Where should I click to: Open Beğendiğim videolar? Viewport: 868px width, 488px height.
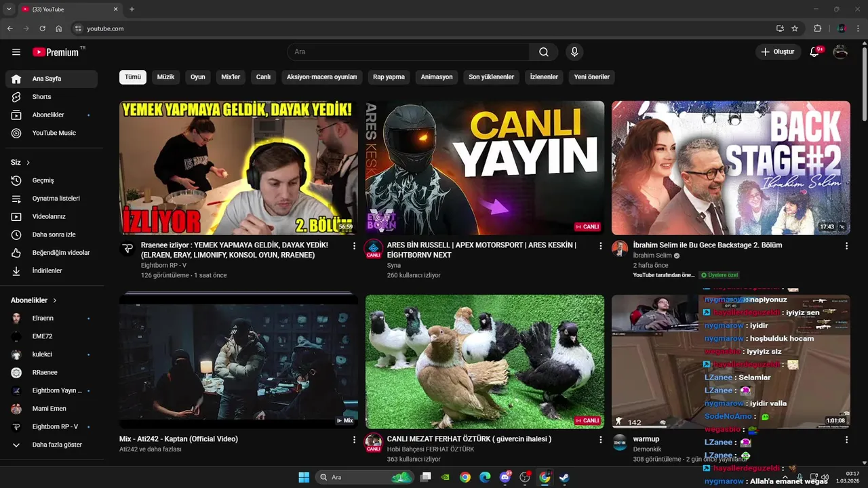(x=52, y=253)
